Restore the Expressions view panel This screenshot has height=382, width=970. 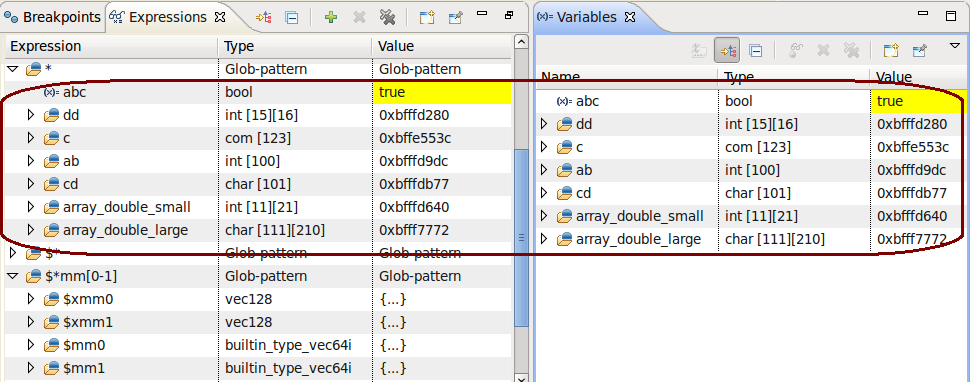pyautogui.click(x=509, y=15)
